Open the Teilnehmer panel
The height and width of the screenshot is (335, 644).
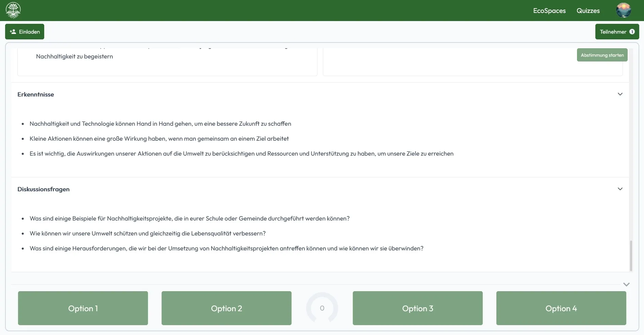click(614, 31)
